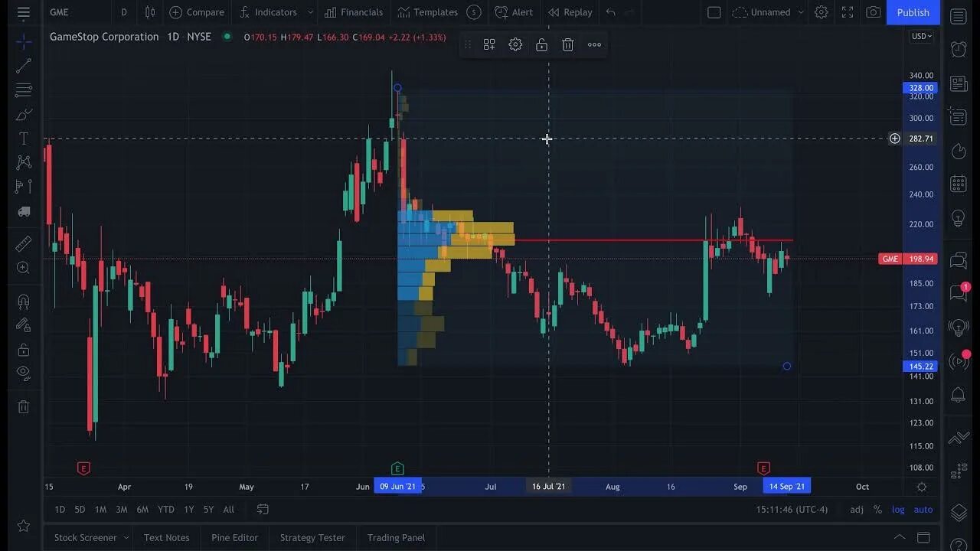Image resolution: width=980 pixels, height=551 pixels.
Task: Open the Trading Panel tab
Action: click(396, 537)
